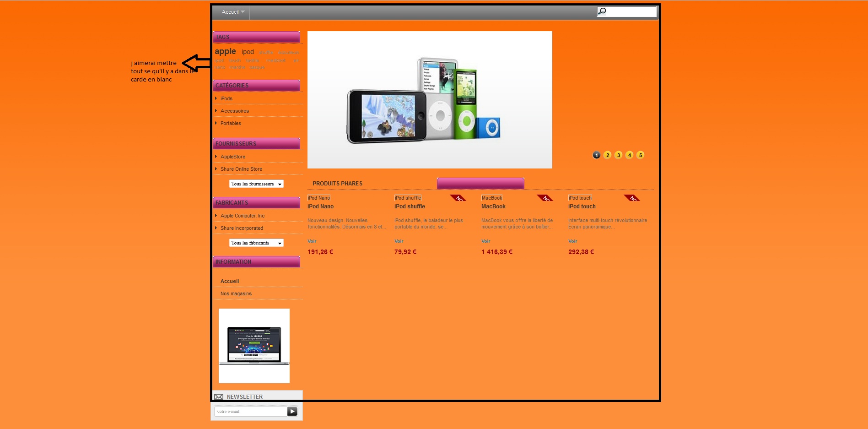Go to slide 5 of the slideshow
Viewport: 868px width, 429px height.
click(640, 155)
